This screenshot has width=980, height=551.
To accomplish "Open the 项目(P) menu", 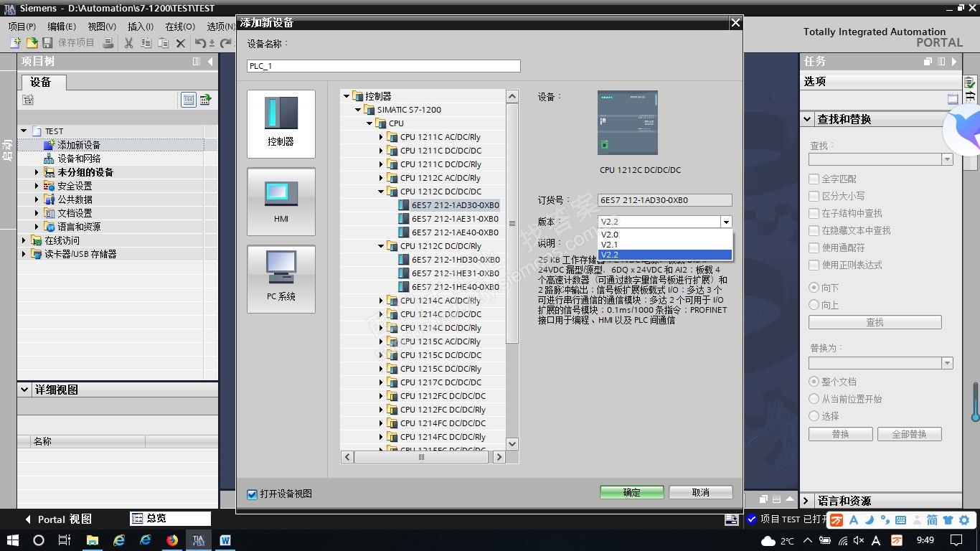I will [x=22, y=27].
